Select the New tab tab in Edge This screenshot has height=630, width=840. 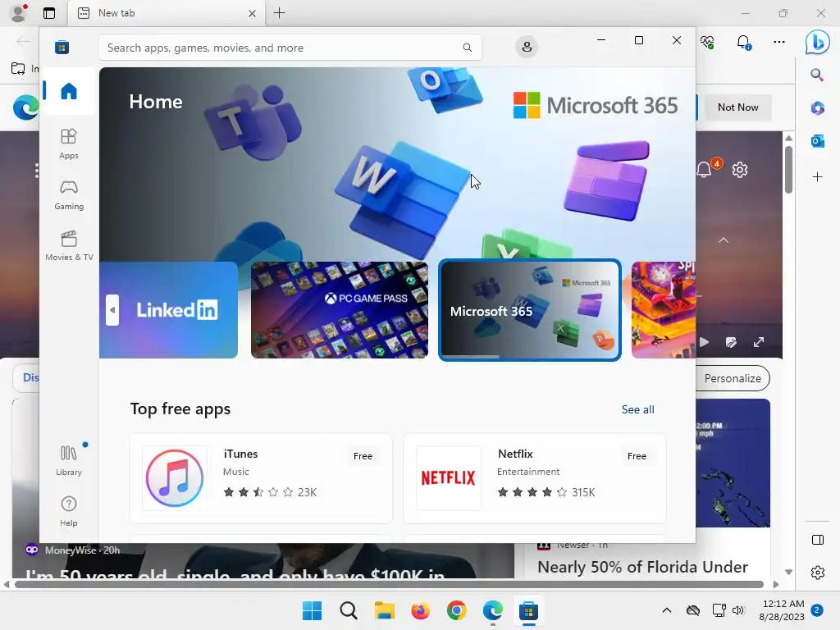point(166,13)
